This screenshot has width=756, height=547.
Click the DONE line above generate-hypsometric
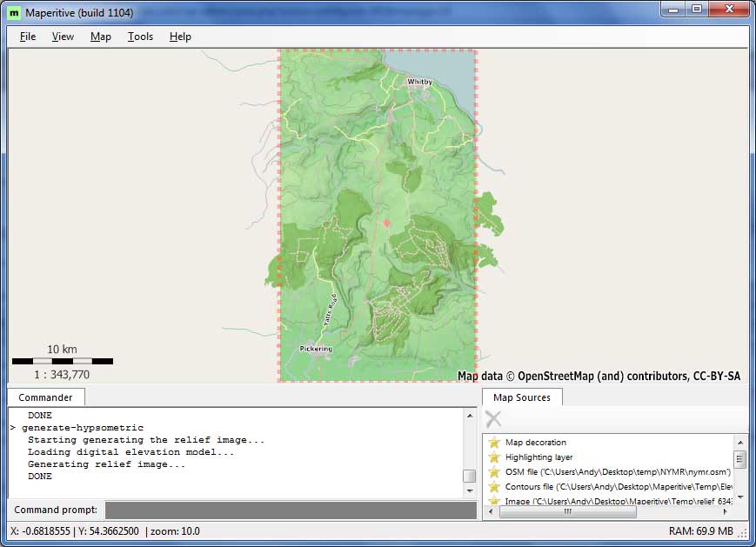coord(39,416)
